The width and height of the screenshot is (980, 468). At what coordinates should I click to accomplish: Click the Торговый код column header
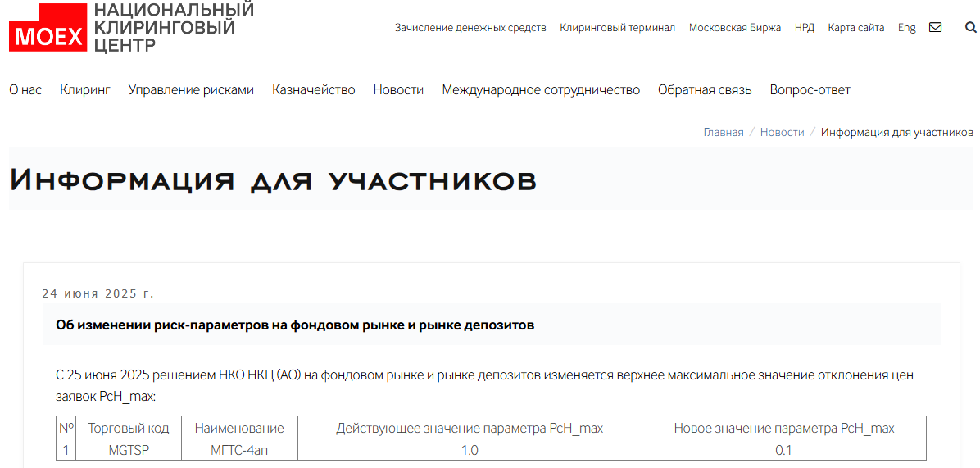(129, 428)
